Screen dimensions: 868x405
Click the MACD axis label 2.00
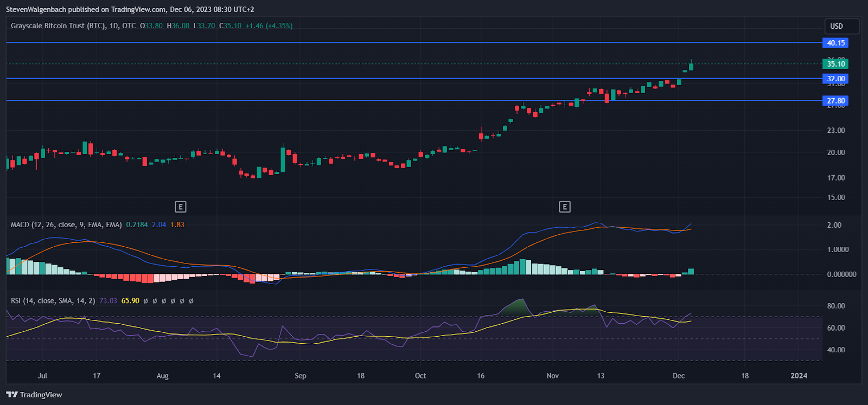coord(834,225)
